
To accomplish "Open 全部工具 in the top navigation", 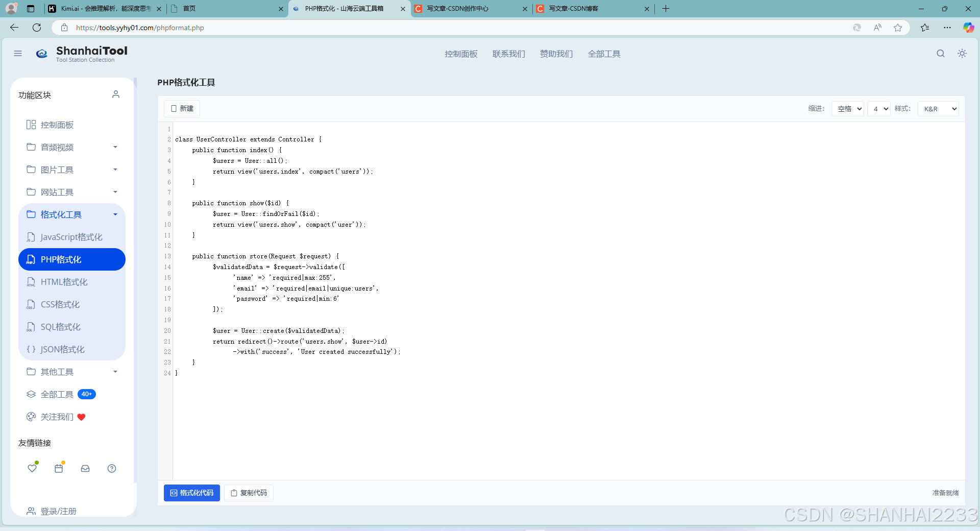I will pos(604,54).
